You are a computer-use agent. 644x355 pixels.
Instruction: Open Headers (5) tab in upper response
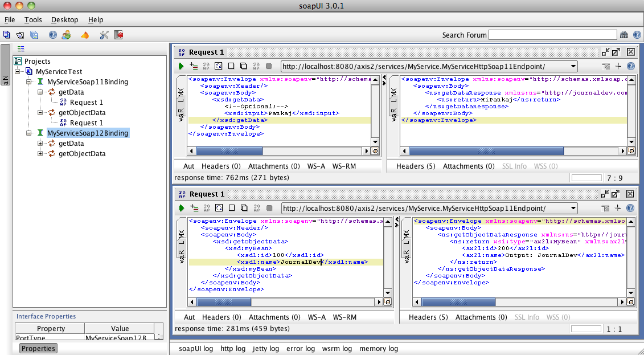click(x=416, y=166)
